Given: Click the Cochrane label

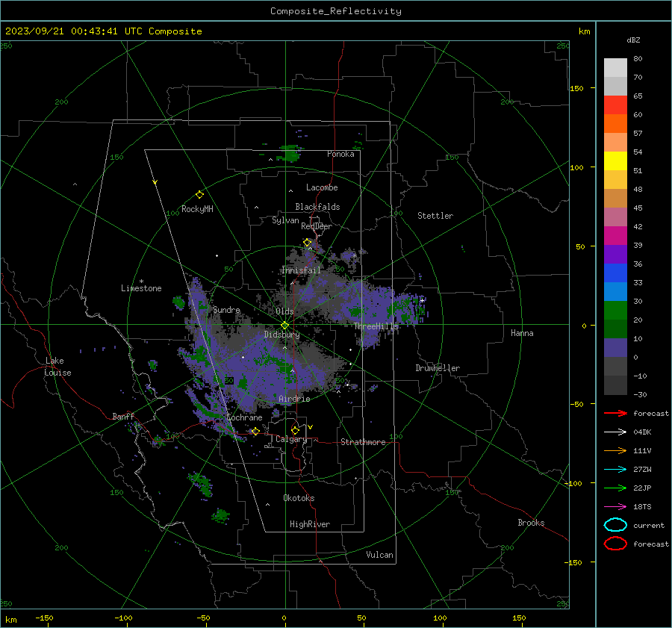Looking at the screenshot, I should pos(244,417).
